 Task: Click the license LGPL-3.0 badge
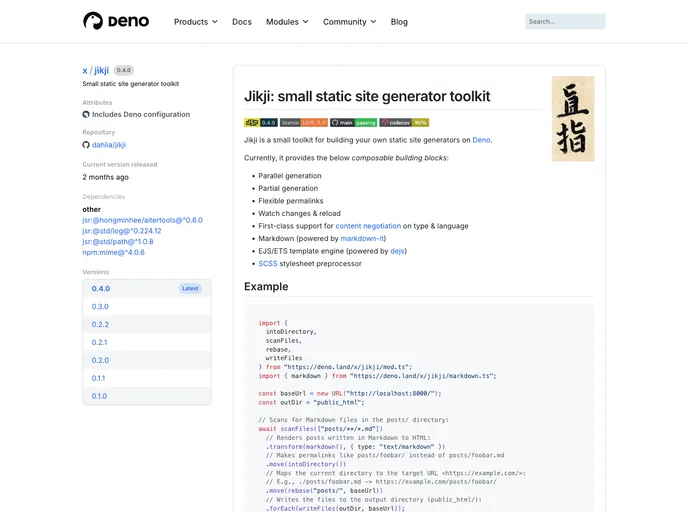(304, 123)
